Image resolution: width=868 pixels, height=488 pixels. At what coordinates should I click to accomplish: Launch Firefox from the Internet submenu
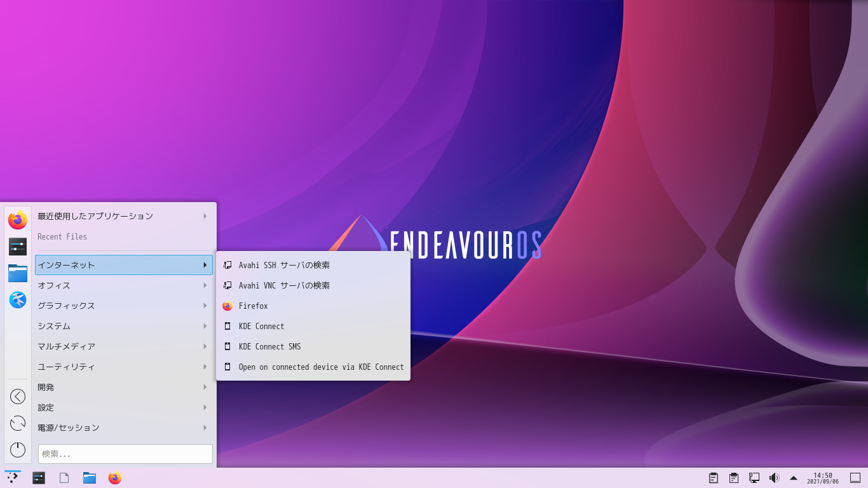(x=313, y=306)
